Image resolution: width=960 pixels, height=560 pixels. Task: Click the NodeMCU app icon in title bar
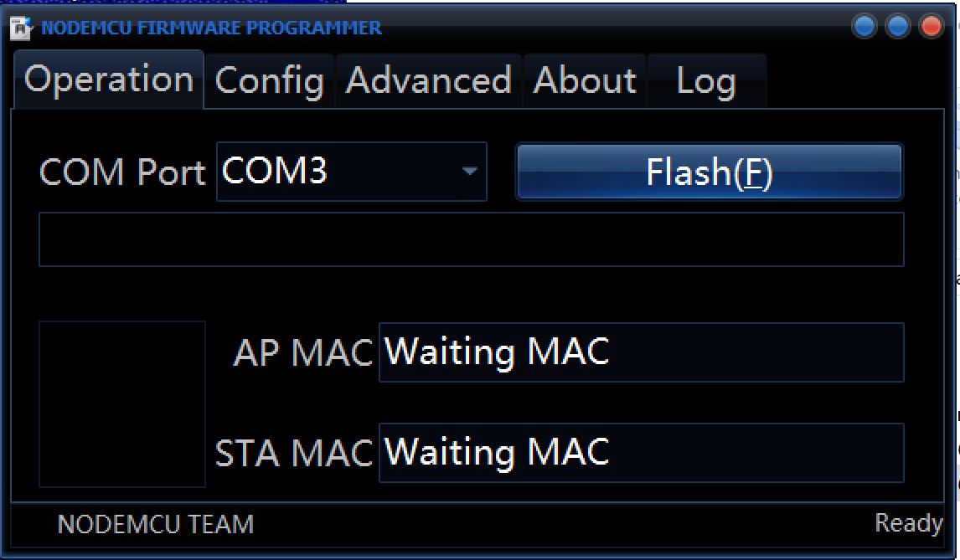pos(21,28)
